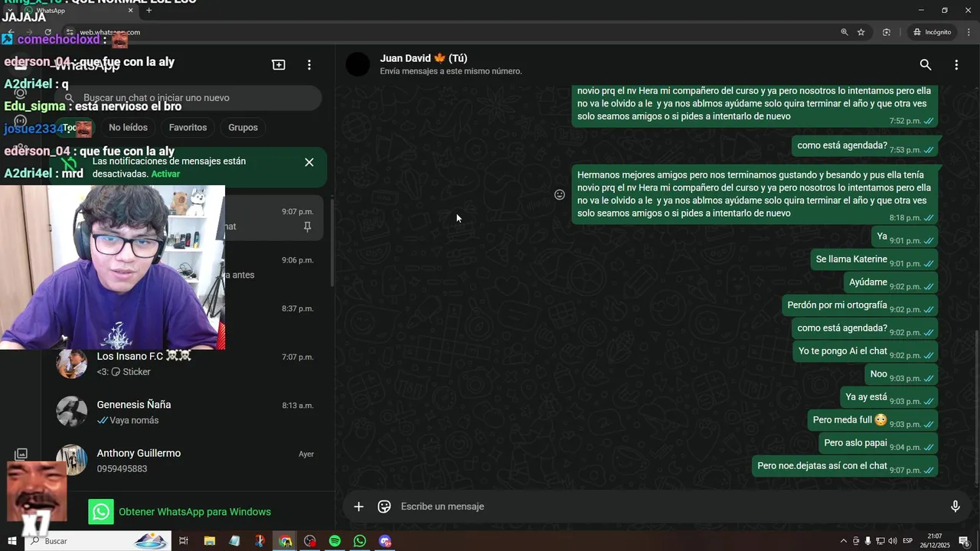The width and height of the screenshot is (980, 551).
Task: Open Chrome's three-dot menu
Action: click(969, 32)
